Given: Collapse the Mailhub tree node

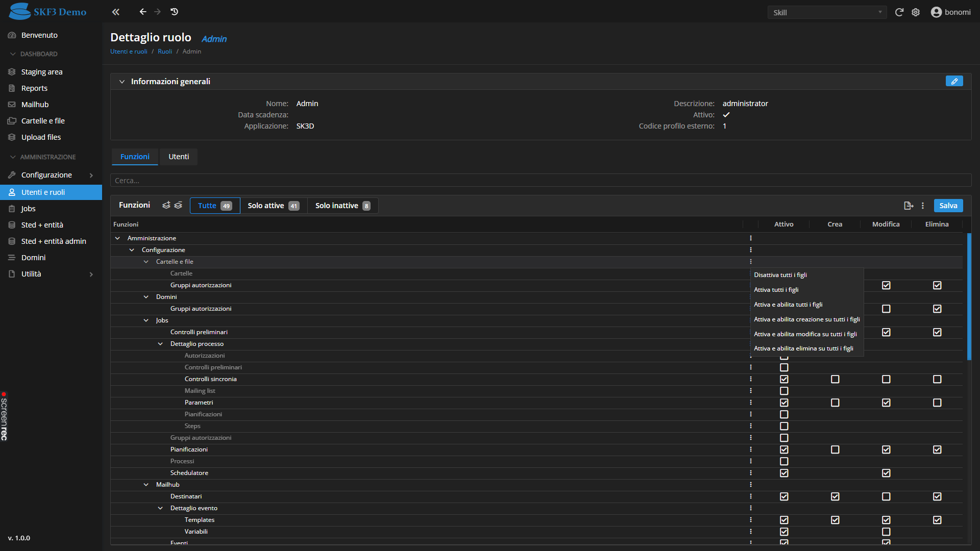Looking at the screenshot, I should click(x=146, y=485).
